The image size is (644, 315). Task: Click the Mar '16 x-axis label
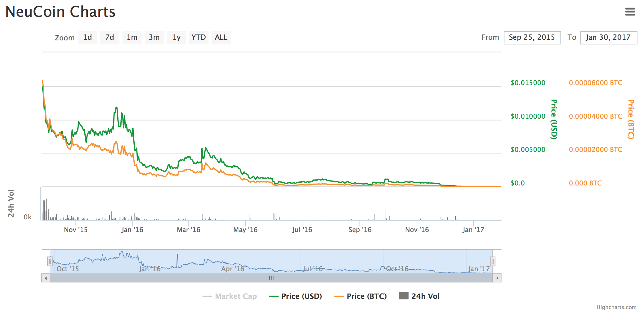coord(189,230)
